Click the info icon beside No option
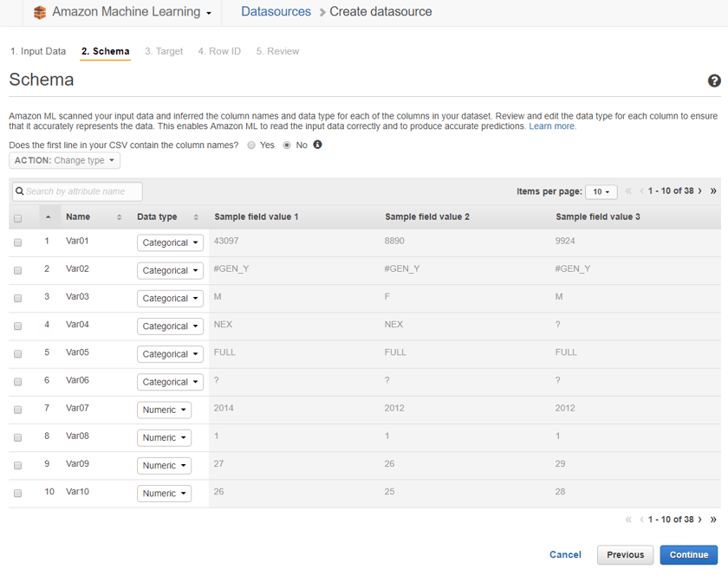 click(x=317, y=145)
